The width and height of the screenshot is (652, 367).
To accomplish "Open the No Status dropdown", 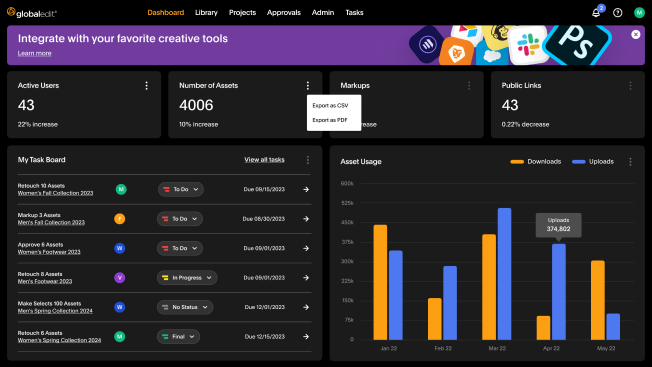I will 185,308.
